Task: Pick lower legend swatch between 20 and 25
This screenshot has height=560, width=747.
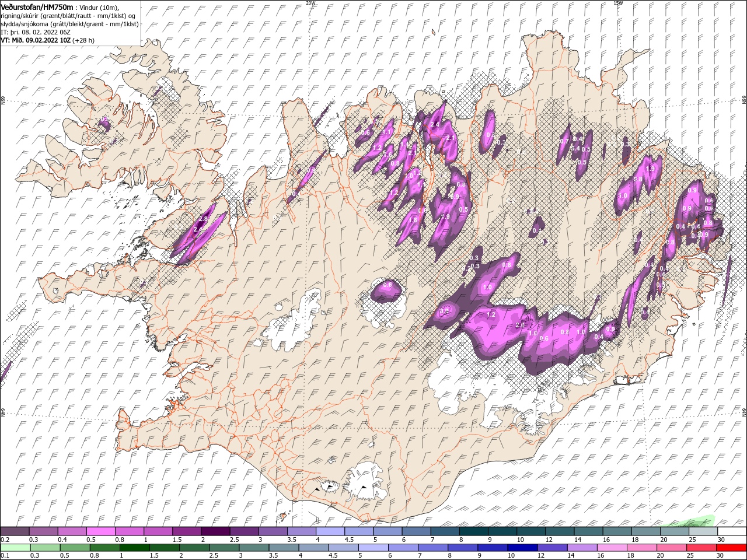Action: [x=672, y=548]
